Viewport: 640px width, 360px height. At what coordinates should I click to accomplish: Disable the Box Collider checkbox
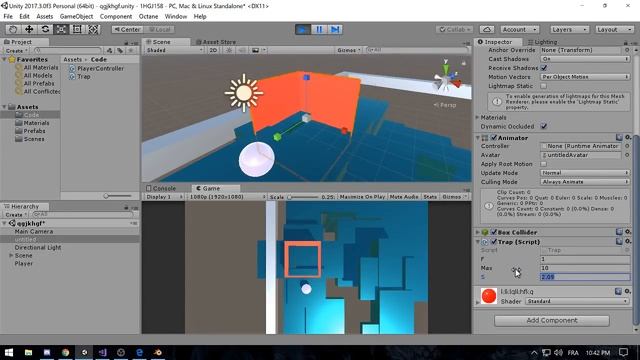494,232
